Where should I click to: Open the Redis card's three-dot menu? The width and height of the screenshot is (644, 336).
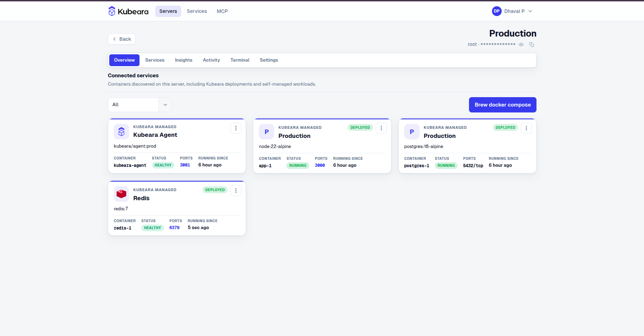[236, 190]
